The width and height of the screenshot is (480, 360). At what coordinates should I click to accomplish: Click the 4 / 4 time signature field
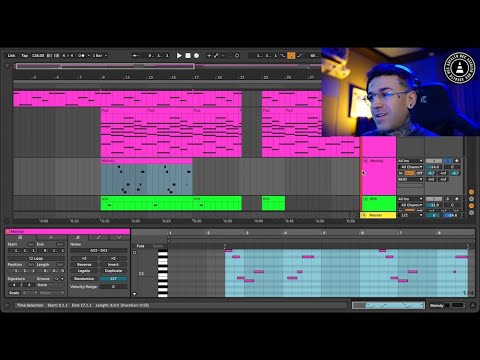tap(68, 56)
